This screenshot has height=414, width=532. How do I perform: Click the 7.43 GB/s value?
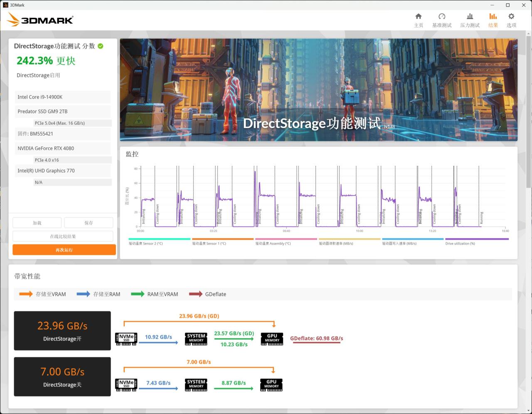click(x=158, y=383)
